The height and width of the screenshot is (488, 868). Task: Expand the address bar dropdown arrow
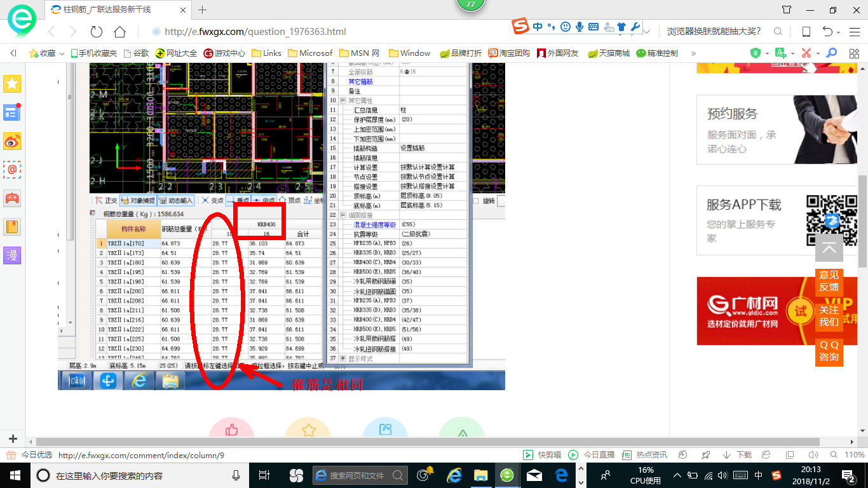pyautogui.click(x=647, y=32)
